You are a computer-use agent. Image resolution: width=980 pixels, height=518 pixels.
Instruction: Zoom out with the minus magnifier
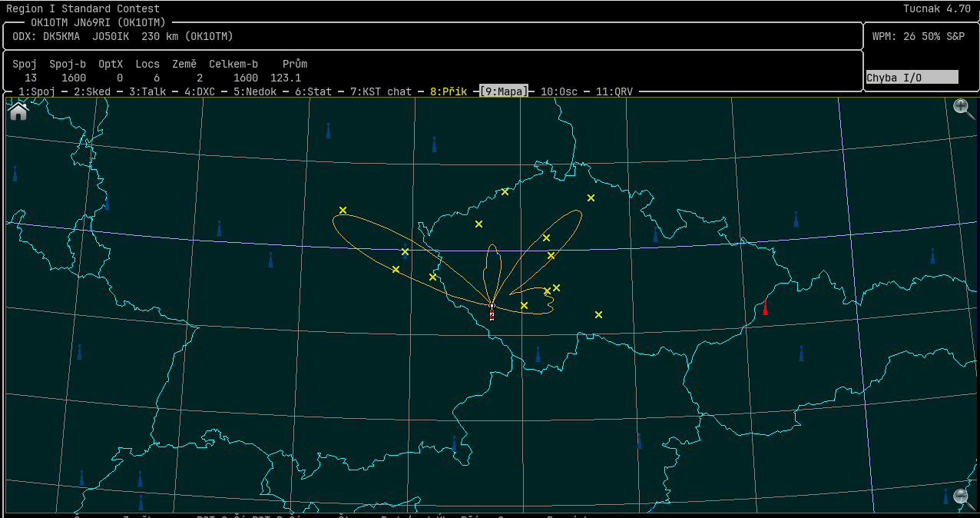point(963,498)
